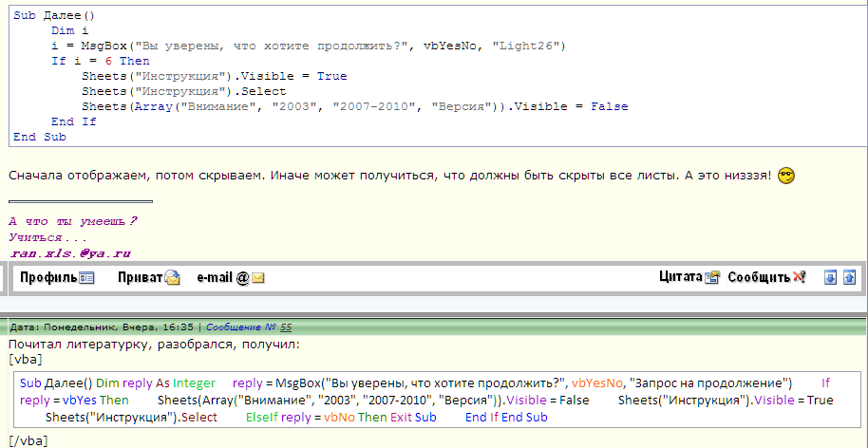Click the line 'Sub Далее()' in top code
This screenshot has width=868, height=448.
(x=54, y=15)
